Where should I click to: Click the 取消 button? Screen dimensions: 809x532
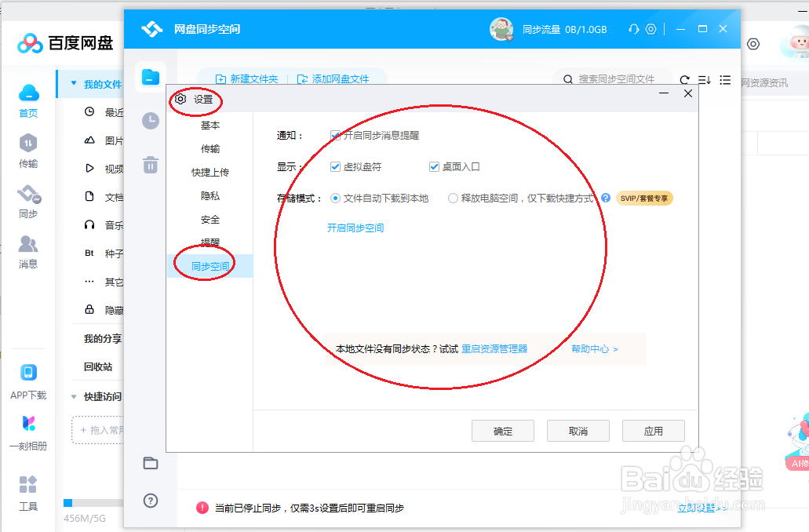click(x=578, y=431)
